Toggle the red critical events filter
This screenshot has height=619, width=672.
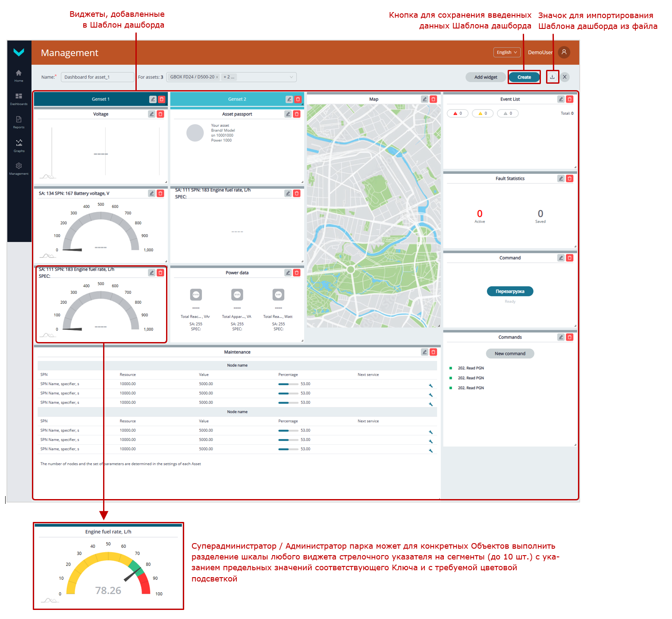tap(458, 113)
